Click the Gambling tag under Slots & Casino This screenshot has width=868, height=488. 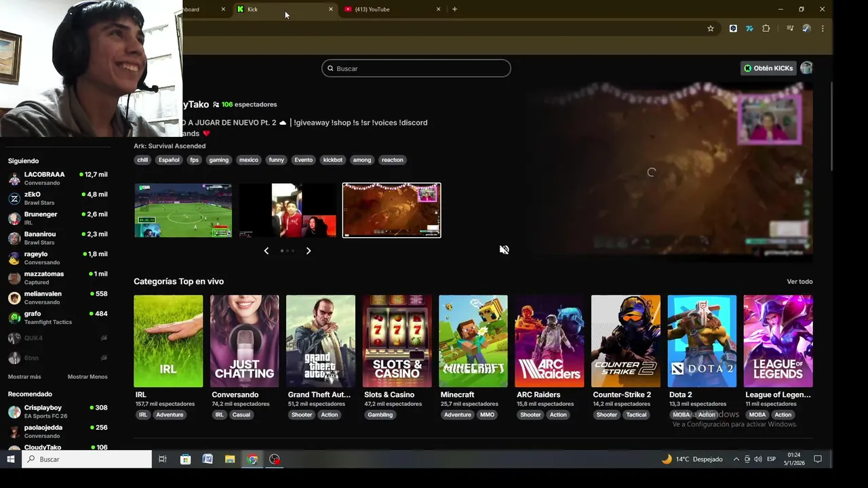[380, 415]
